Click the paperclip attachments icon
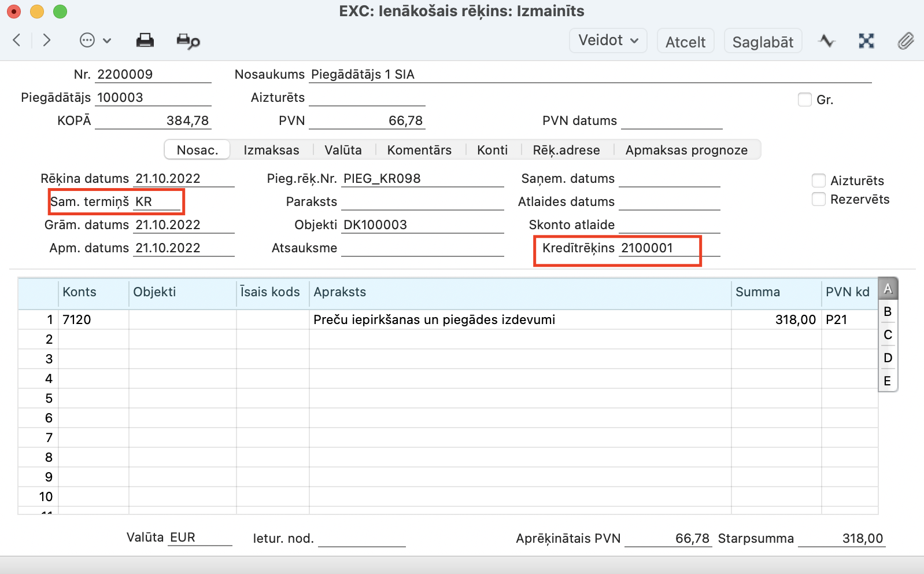 (905, 41)
